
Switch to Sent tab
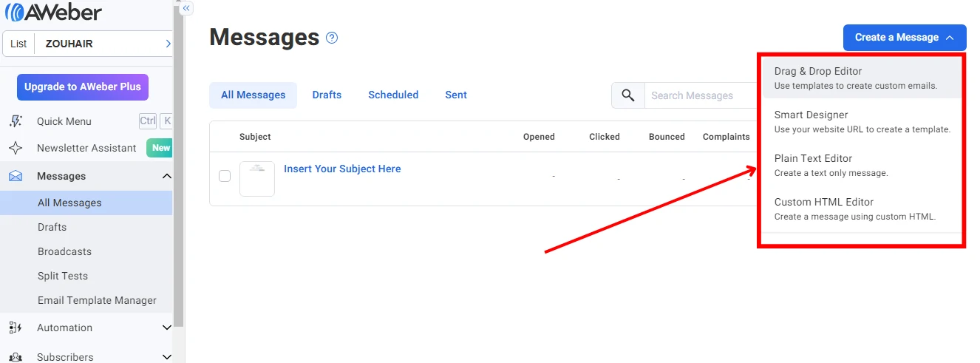(x=456, y=95)
